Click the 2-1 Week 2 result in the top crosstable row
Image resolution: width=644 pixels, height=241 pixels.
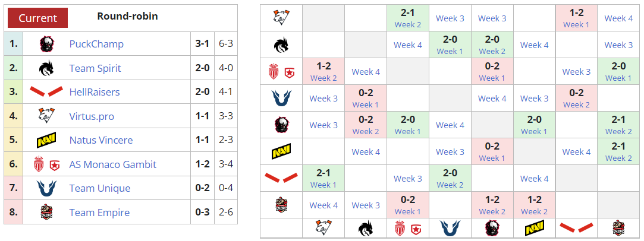(x=407, y=18)
